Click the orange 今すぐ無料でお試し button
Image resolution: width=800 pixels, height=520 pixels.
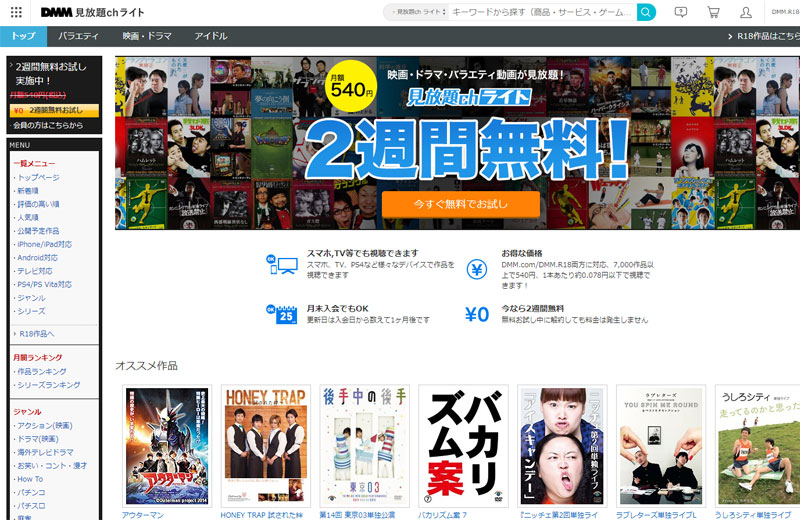tap(461, 204)
